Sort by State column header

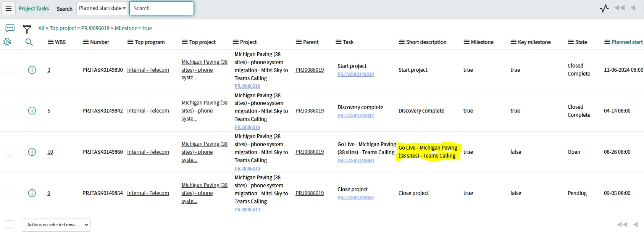click(581, 42)
